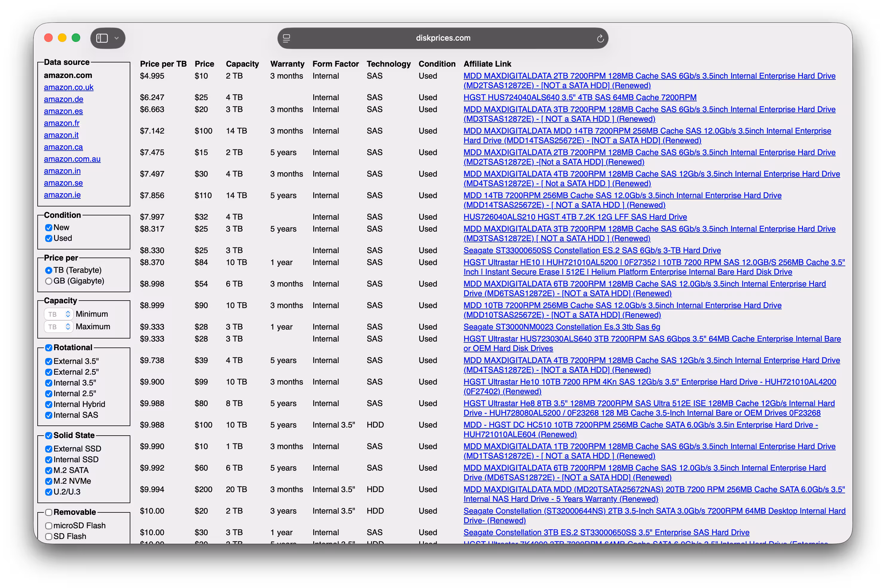
Task: Open the Minimum capacity TB stepper
Action: (68, 314)
